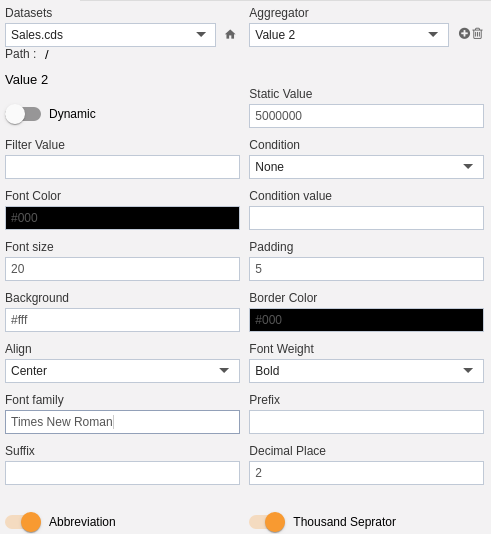Delete aggregator using trash icon
The height and width of the screenshot is (534, 491).
click(477, 33)
